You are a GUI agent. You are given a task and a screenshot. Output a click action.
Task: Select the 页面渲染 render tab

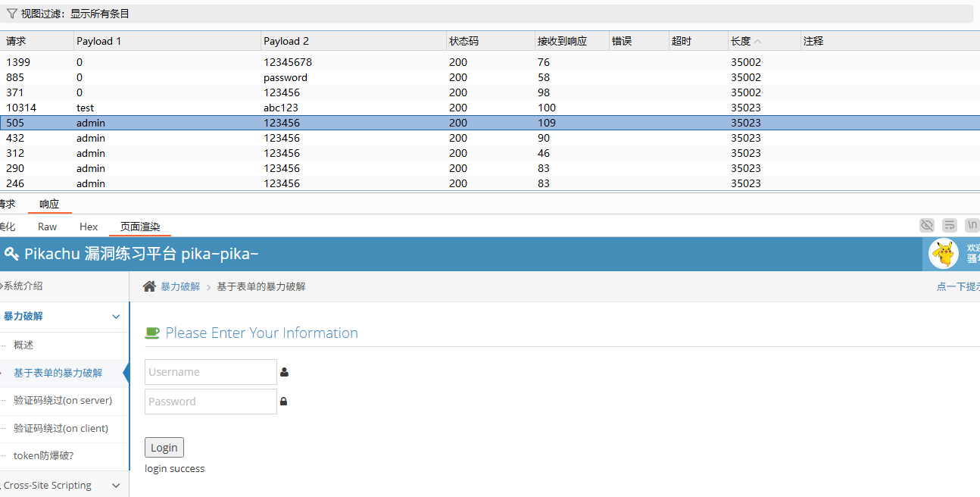[140, 227]
